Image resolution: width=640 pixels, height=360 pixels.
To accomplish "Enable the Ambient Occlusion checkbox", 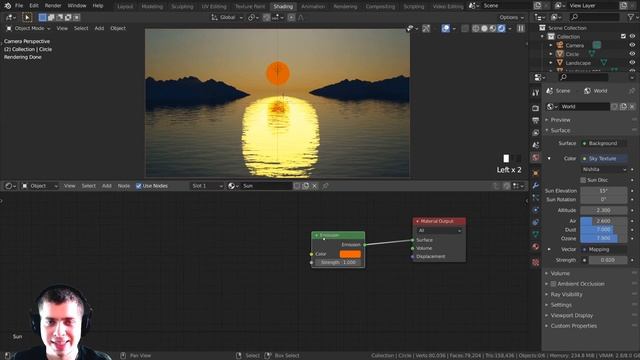I will (553, 284).
